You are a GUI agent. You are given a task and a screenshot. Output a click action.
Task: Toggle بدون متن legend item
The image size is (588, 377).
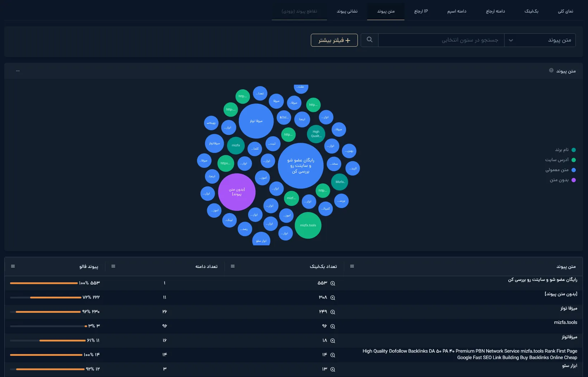(563, 180)
